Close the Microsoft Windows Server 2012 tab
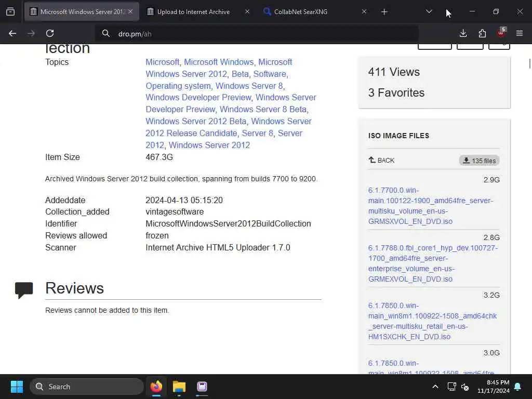This screenshot has height=399, width=532. 130,11
